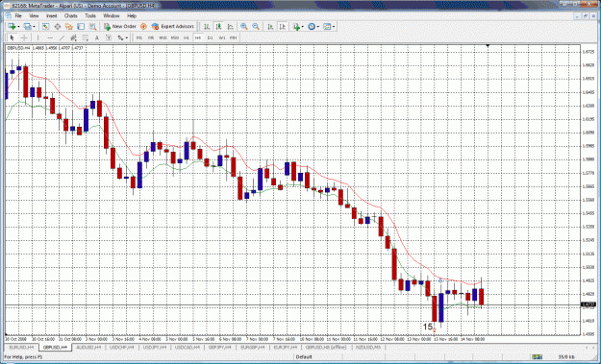601x364 pixels.
Task: Switch to M30 timeframe
Action: [175, 37]
